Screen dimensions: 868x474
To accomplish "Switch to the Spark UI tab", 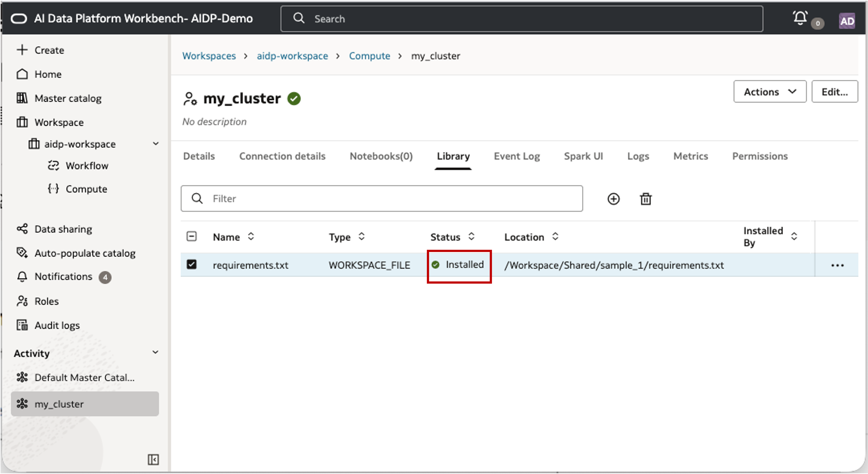I will tap(583, 156).
